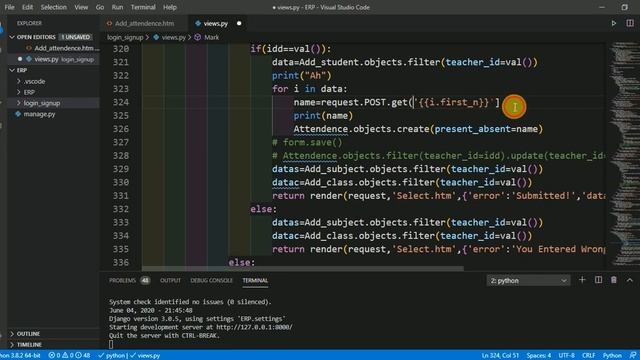Minimize the VS Code window
The width and height of the screenshot is (640, 360).
point(602,7)
